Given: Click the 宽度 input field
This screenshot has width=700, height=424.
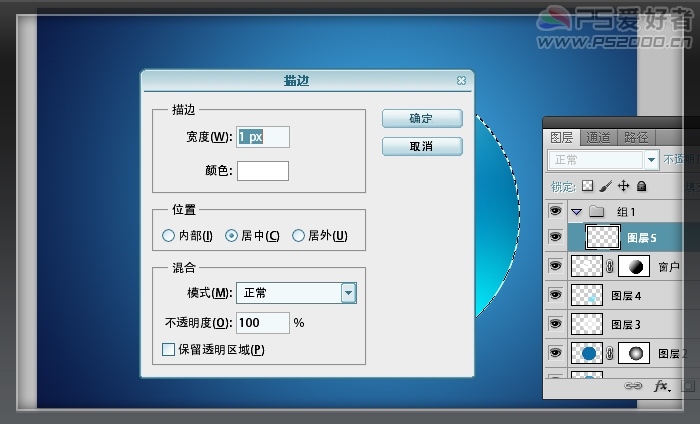Looking at the screenshot, I should click(x=262, y=137).
